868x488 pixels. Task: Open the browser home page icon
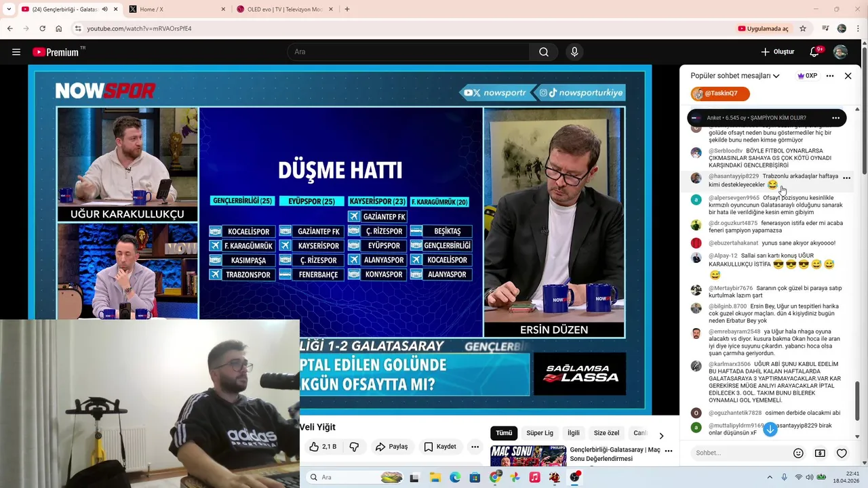(58, 28)
